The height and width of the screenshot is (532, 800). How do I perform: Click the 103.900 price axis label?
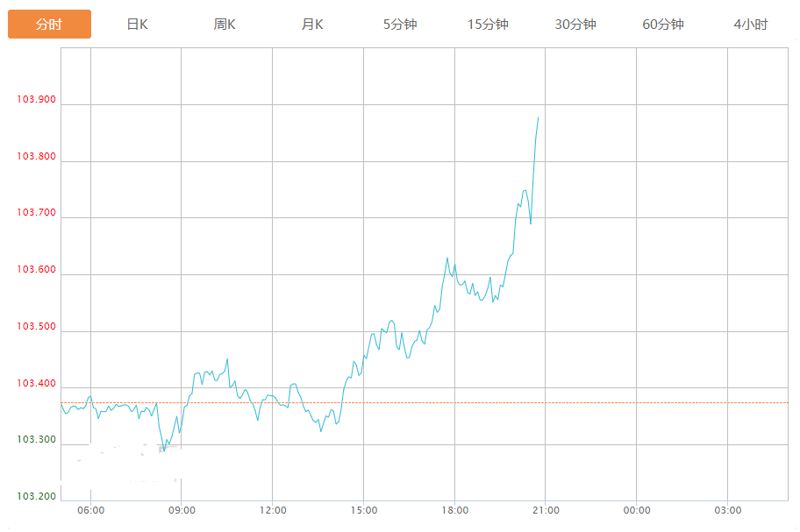click(36, 100)
